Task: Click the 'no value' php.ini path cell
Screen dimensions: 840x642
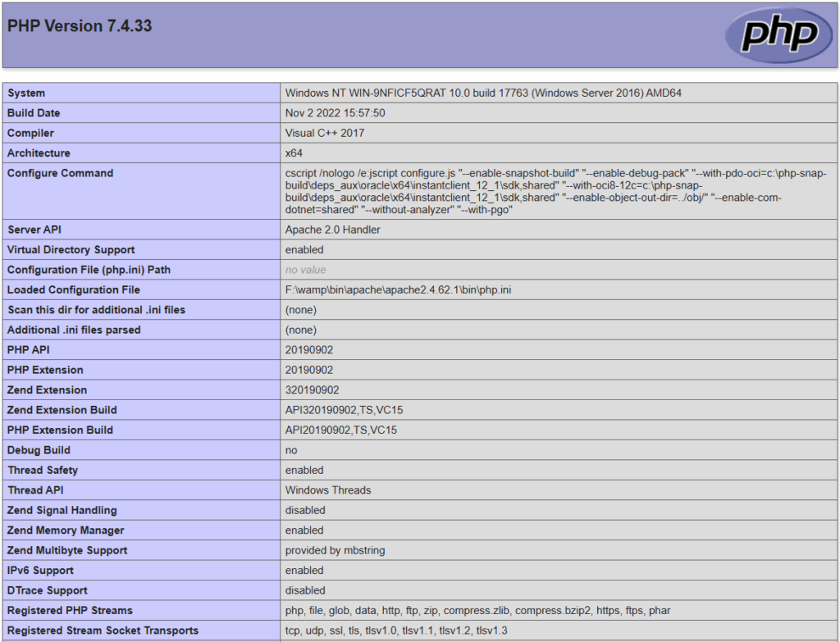Action: click(305, 270)
